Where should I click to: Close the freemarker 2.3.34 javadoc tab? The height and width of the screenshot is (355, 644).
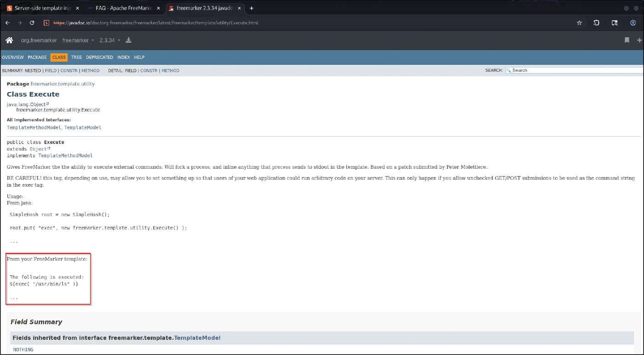239,8
